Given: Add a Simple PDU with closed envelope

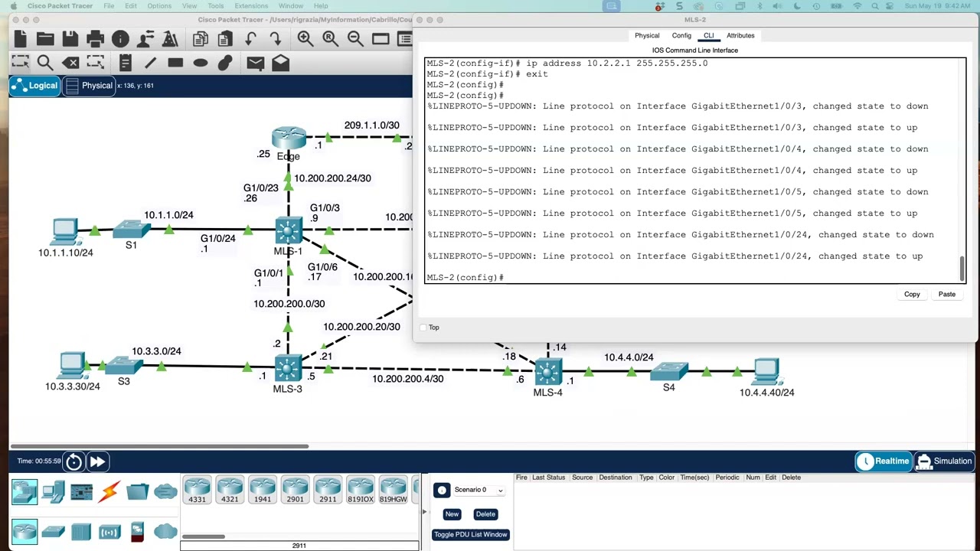Looking at the screenshot, I should [x=256, y=63].
